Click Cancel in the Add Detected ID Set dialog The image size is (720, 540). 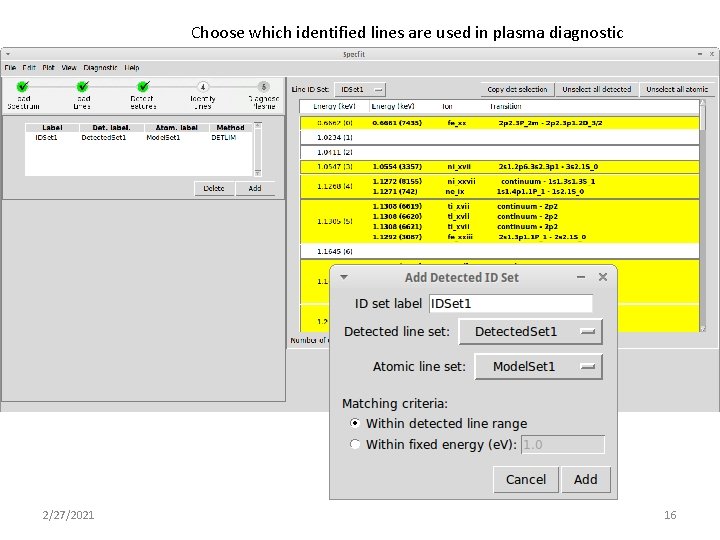pyautogui.click(x=526, y=479)
